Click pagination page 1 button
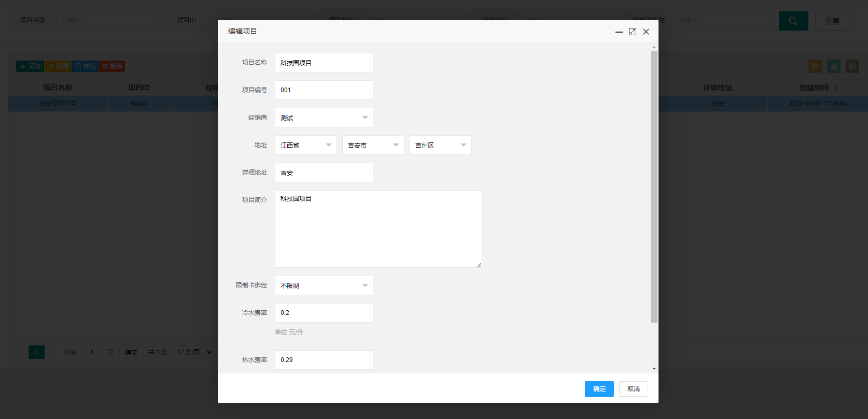Screen dimensions: 868x419 [x=36, y=352]
